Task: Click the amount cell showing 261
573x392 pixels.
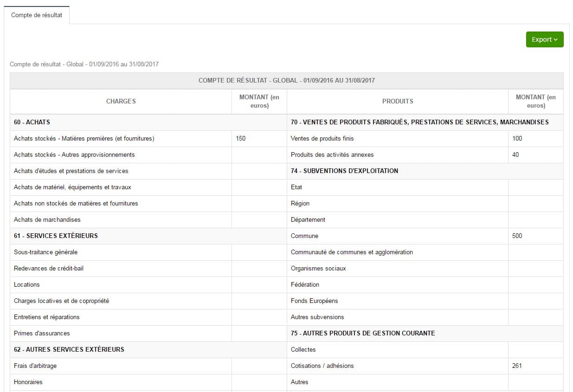Action: pos(535,366)
